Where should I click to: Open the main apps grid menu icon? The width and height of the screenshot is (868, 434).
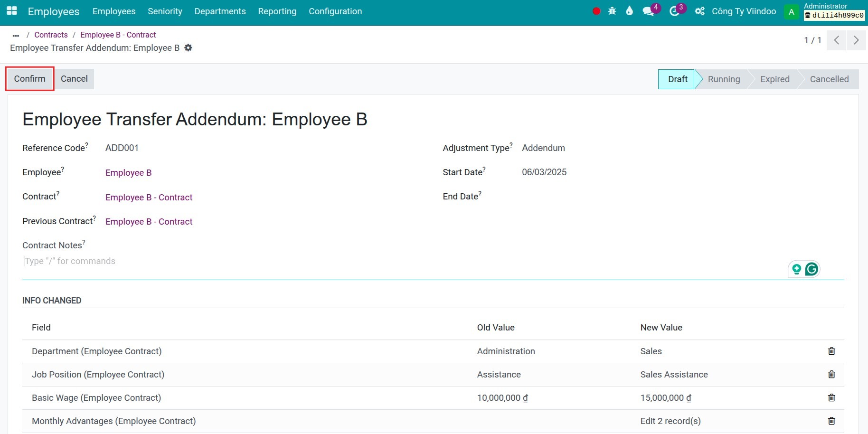(12, 10)
